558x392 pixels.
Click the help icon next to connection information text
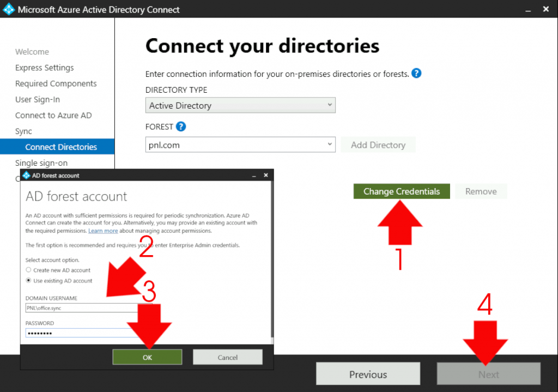416,74
